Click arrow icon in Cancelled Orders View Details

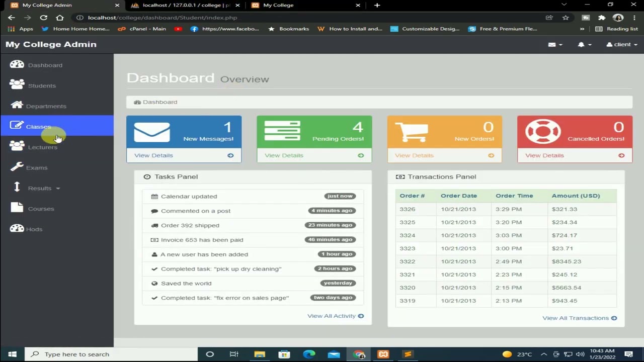click(x=621, y=155)
